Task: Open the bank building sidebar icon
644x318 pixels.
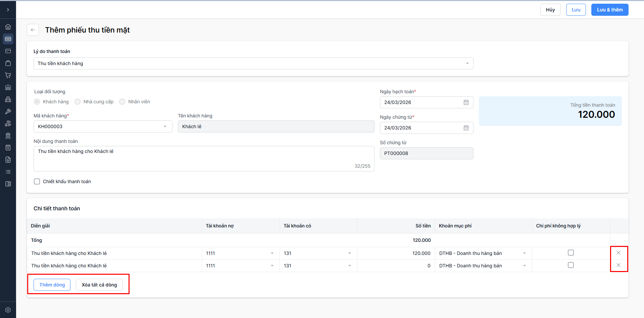Action: pos(8,136)
